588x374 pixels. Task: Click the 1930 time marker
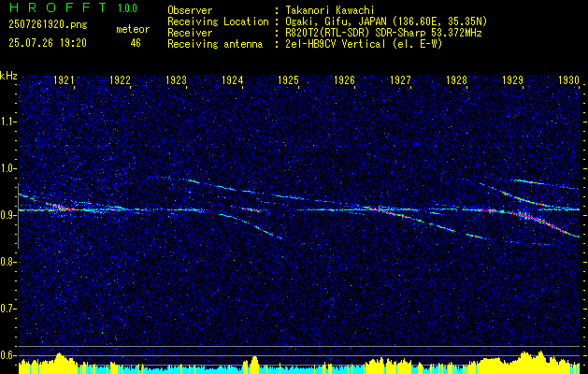click(569, 79)
